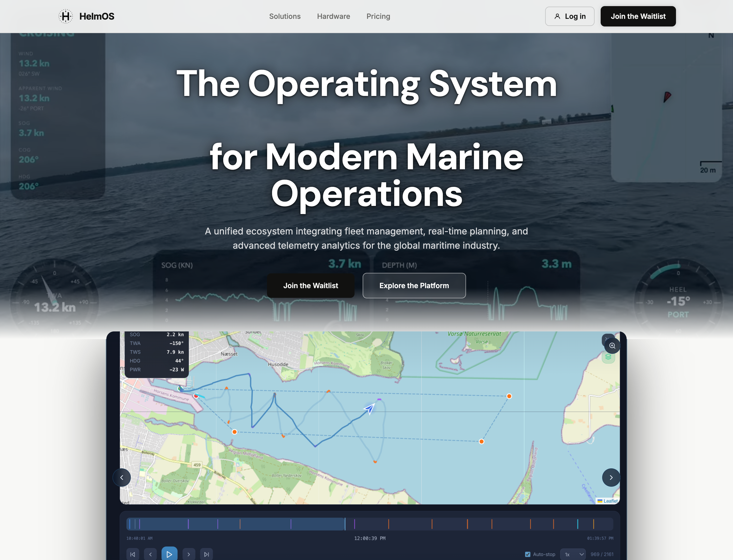Click the TWA -150° telemetry row
The height and width of the screenshot is (560, 733).
pos(157,343)
